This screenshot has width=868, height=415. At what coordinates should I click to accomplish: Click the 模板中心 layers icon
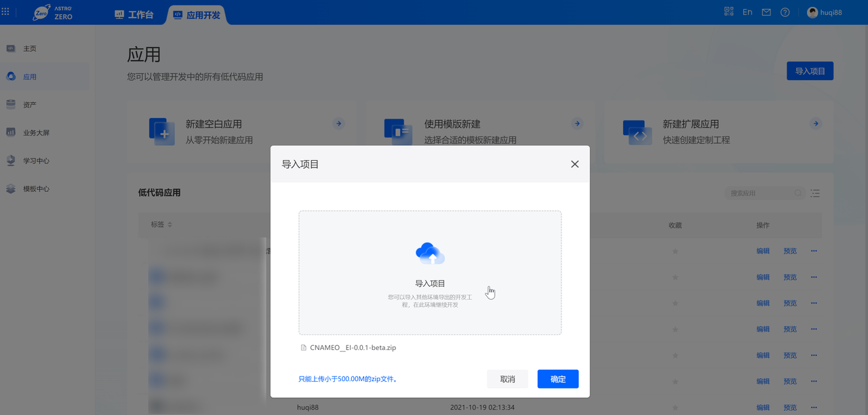pyautogui.click(x=11, y=189)
